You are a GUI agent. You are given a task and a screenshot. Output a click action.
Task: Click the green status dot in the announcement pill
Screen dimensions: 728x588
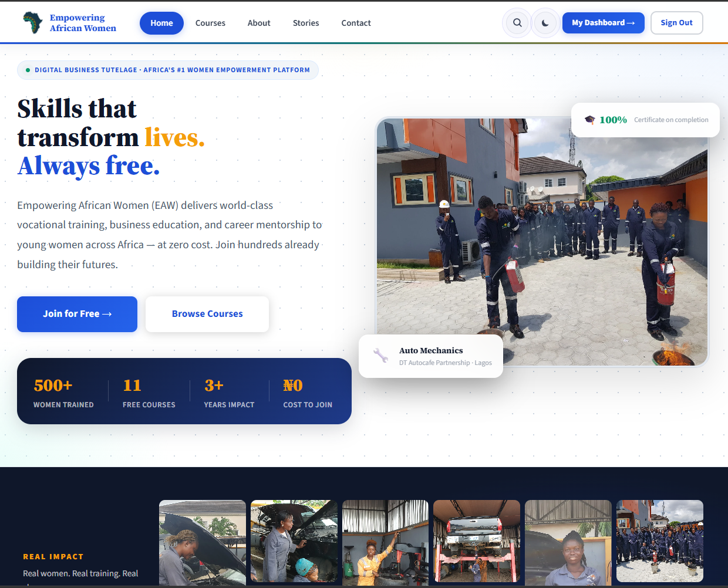[28, 69]
